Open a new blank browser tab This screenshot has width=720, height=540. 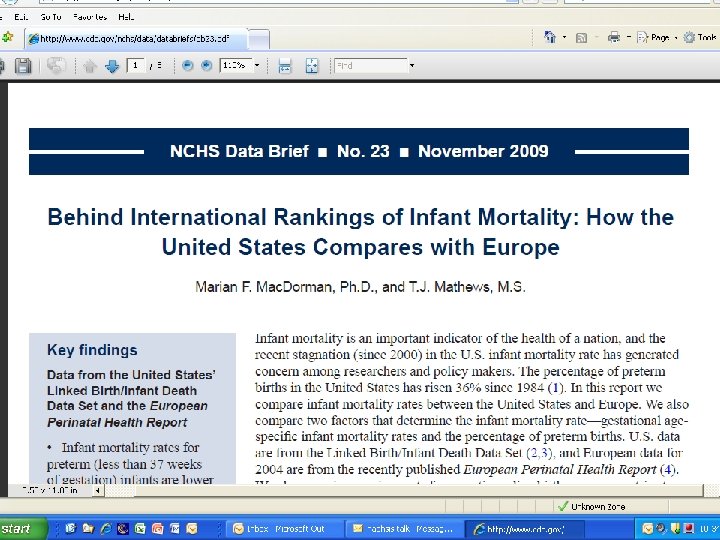[x=259, y=39]
